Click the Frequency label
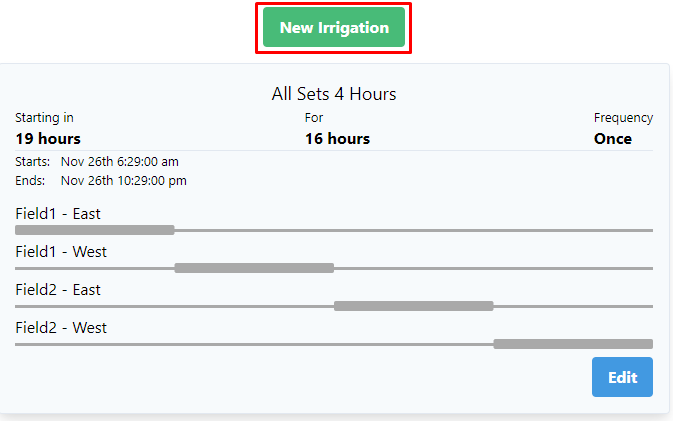 coord(623,118)
